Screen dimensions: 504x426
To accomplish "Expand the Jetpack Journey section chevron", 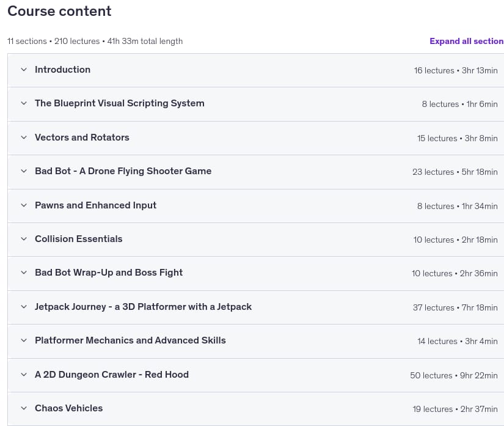I will click(x=24, y=307).
